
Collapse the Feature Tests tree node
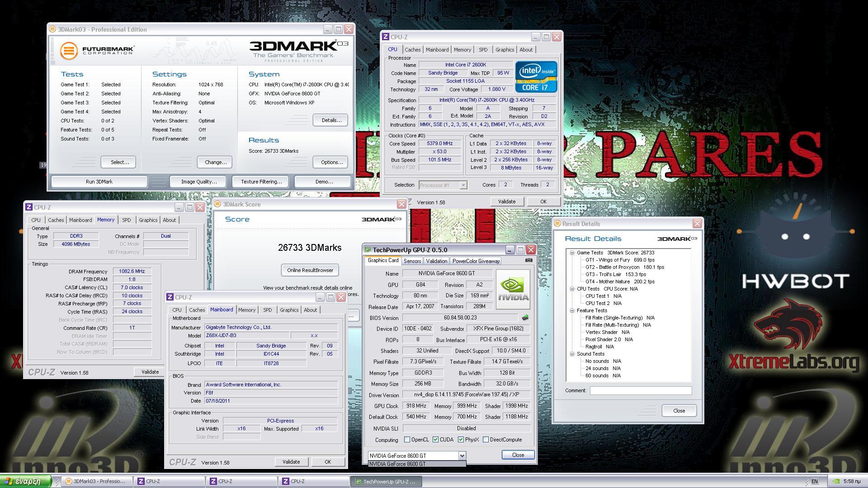tap(572, 310)
